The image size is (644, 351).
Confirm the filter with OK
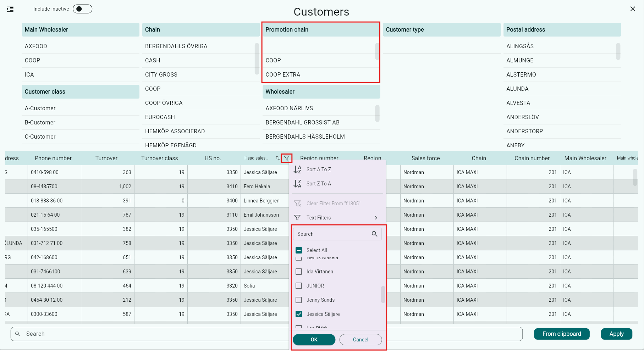point(314,340)
